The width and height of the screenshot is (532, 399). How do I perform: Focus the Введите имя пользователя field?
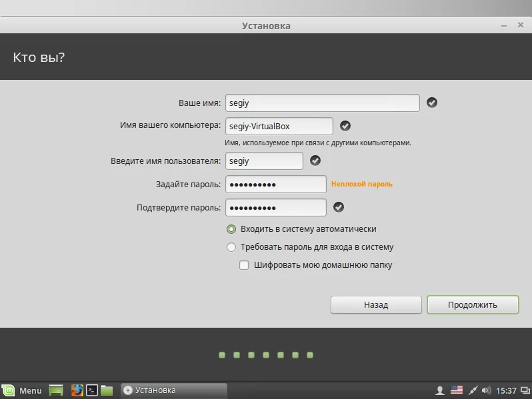coord(264,161)
